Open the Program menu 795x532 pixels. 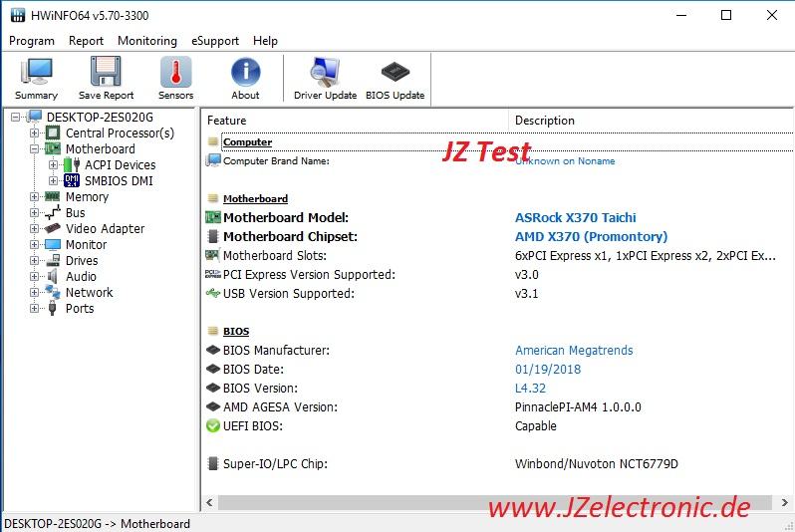(32, 41)
